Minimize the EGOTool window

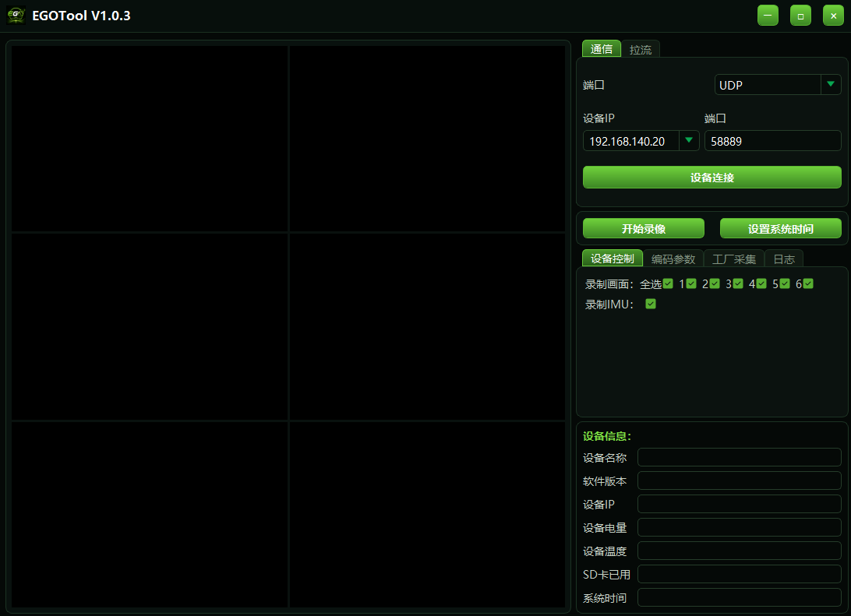click(x=768, y=15)
